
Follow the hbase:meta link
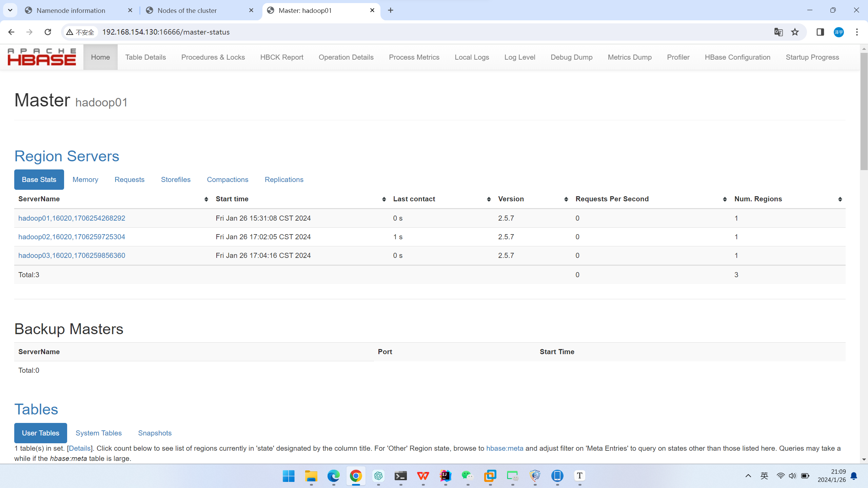(505, 448)
